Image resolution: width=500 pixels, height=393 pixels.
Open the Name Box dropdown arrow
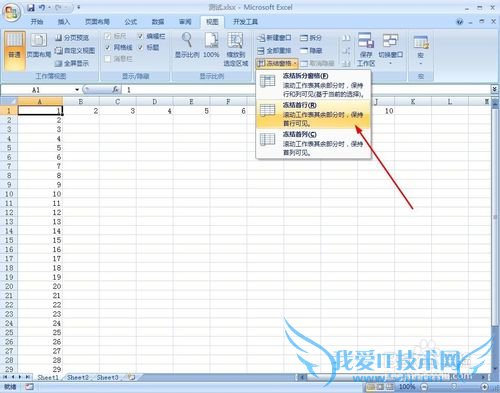77,90
